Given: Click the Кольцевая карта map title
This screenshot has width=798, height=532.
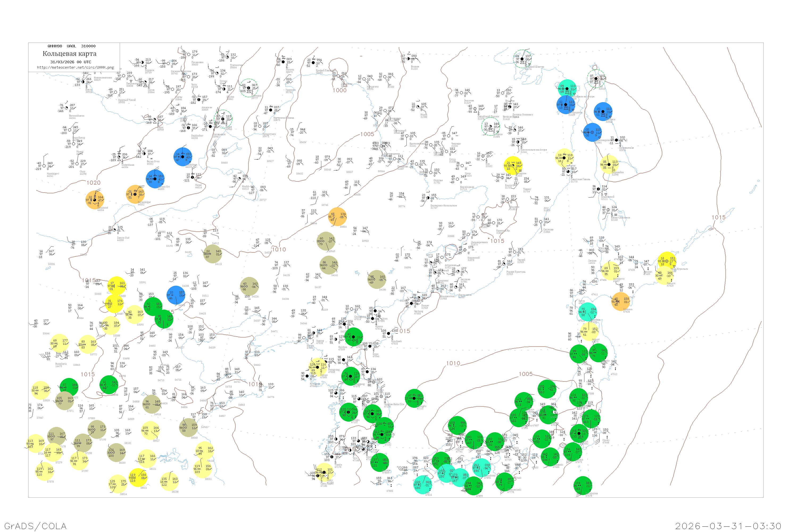Looking at the screenshot, I should click(x=69, y=54).
